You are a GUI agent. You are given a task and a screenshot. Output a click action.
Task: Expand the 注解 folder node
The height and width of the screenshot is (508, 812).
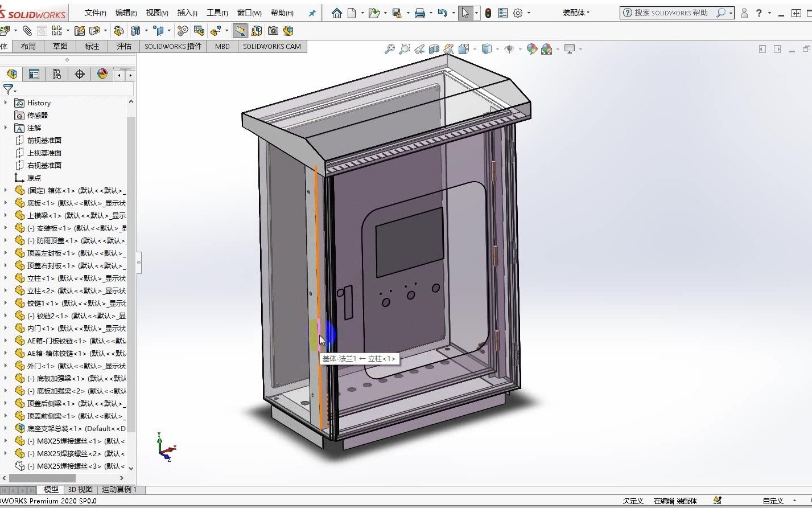click(x=6, y=128)
